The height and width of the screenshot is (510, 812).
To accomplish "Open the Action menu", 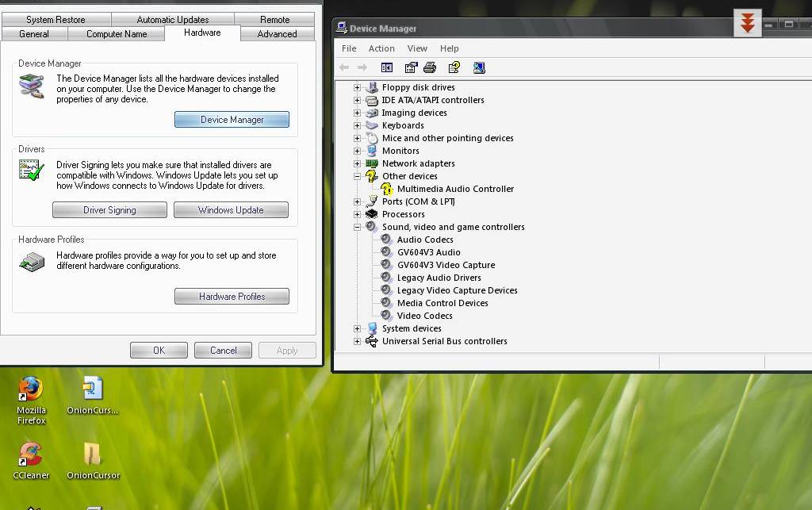I will 381,48.
